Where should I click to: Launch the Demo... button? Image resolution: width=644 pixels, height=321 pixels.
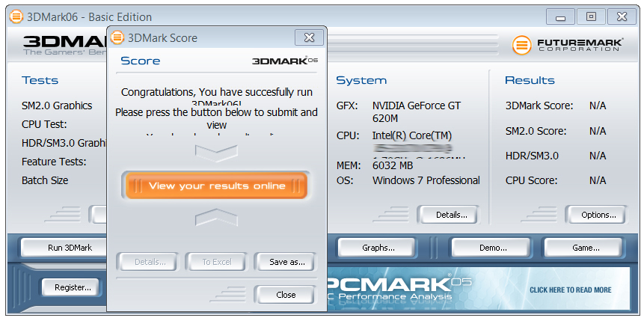coord(488,248)
